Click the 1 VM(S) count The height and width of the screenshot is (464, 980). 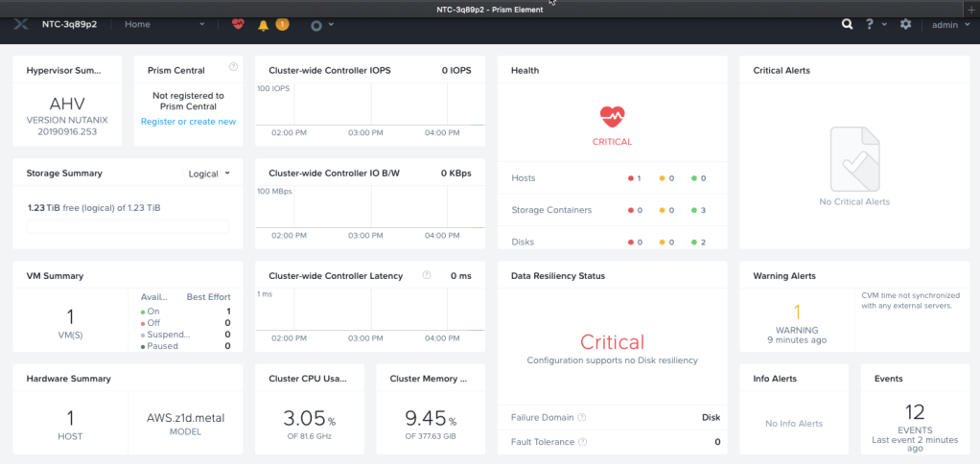(70, 317)
